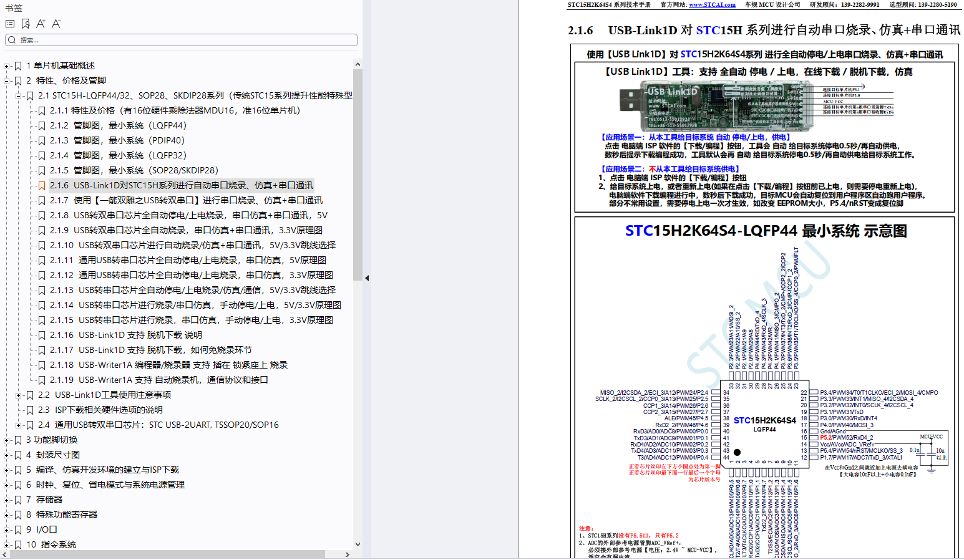Screen dimensions: 964x560
Task: Click the bookmark icon beside item 2.1.14
Action: pos(42,305)
